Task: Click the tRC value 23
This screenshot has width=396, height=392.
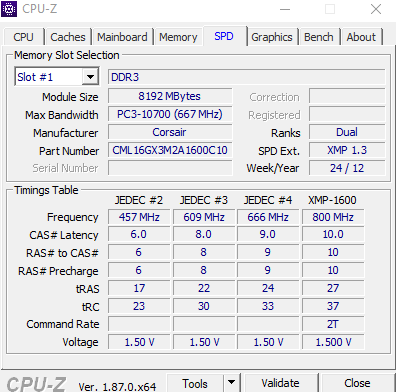Action: pyautogui.click(x=139, y=306)
